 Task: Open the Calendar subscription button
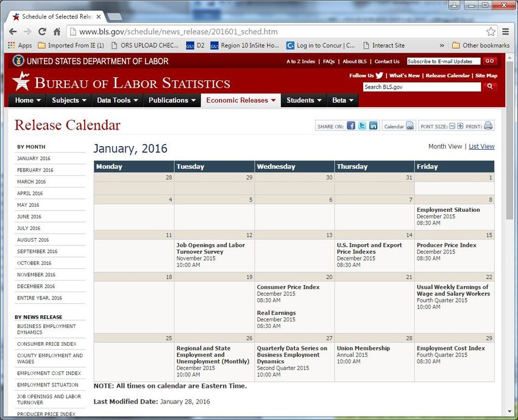click(399, 126)
